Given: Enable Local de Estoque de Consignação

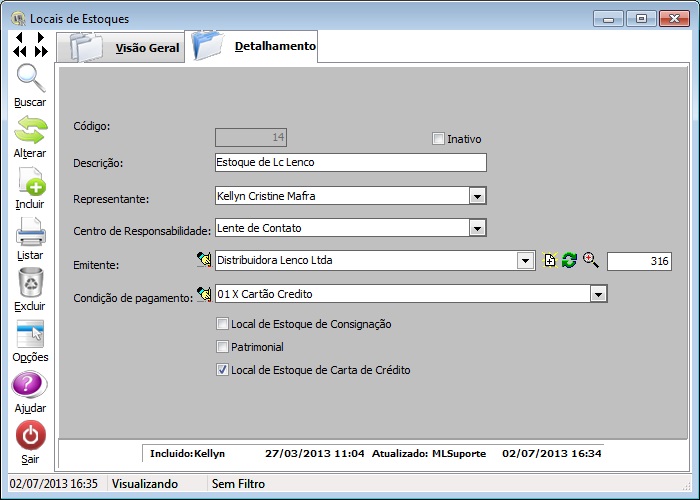Looking at the screenshot, I should point(223,324).
